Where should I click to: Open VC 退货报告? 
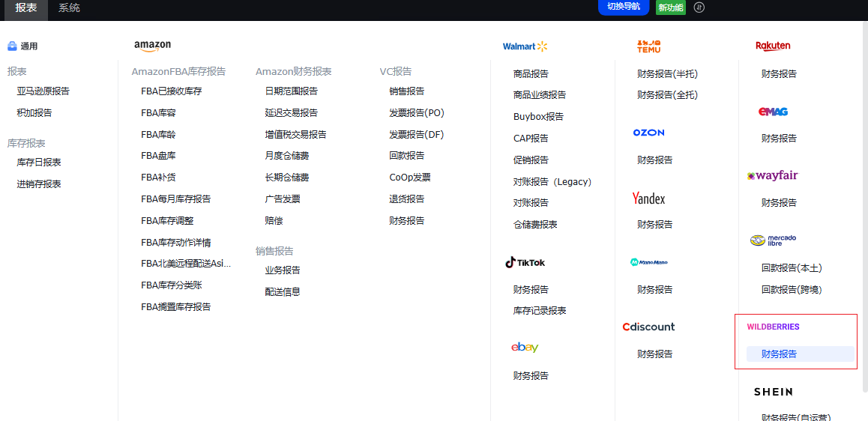[x=406, y=199]
